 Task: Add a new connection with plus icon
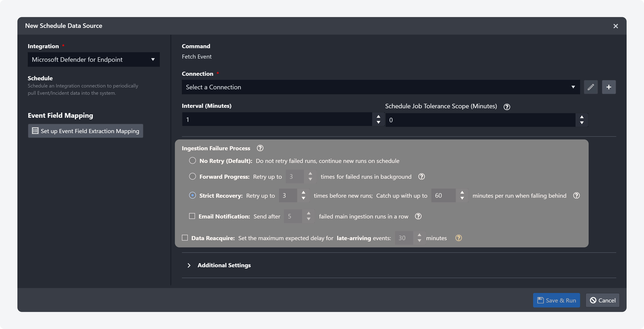(x=609, y=87)
